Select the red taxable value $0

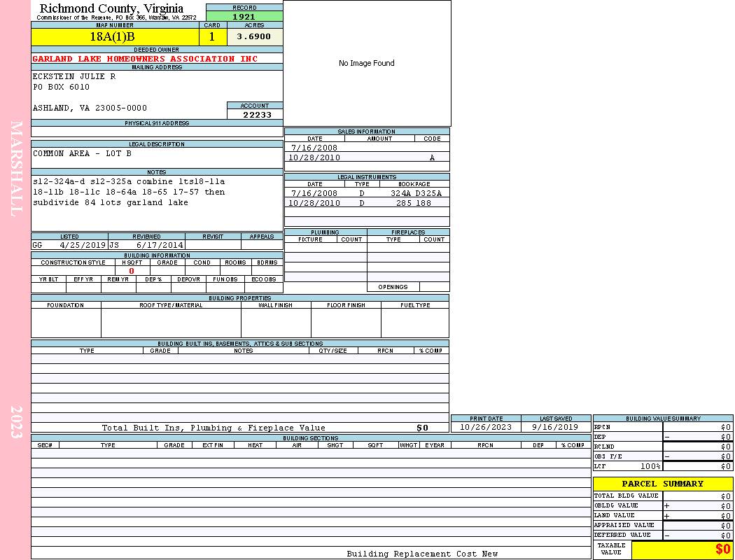tap(722, 550)
